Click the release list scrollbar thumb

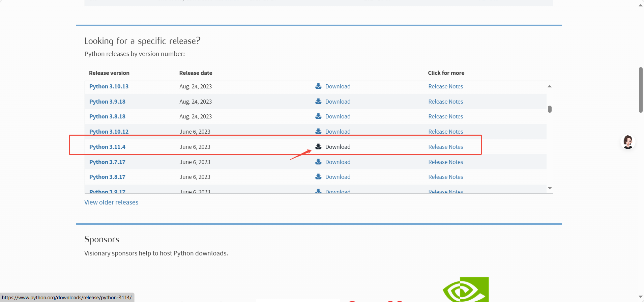(x=550, y=109)
